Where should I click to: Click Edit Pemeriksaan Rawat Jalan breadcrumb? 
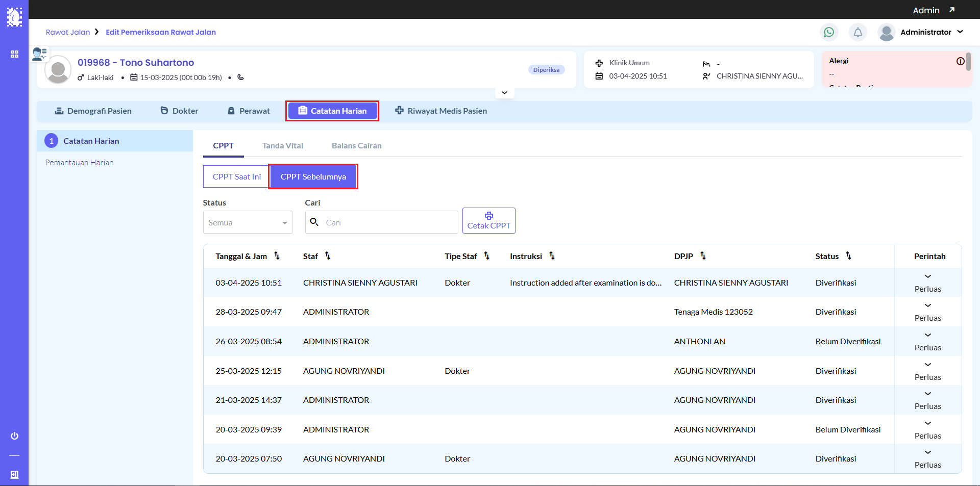pyautogui.click(x=161, y=32)
